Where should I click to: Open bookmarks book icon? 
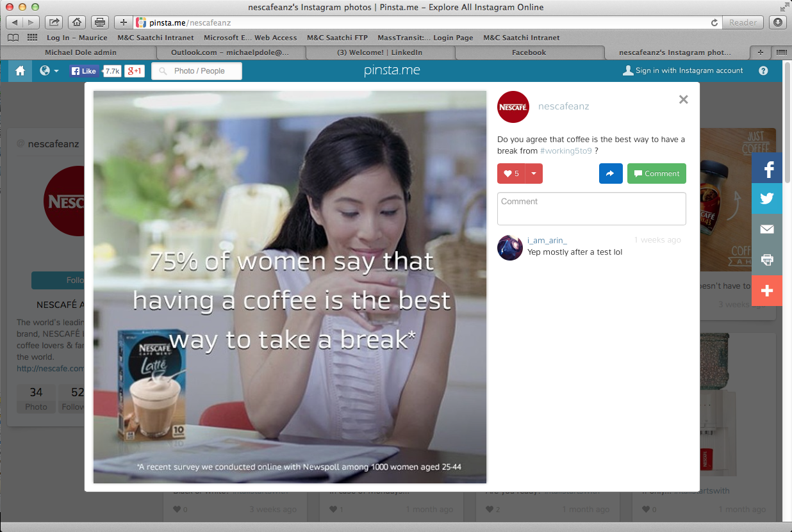pos(13,38)
